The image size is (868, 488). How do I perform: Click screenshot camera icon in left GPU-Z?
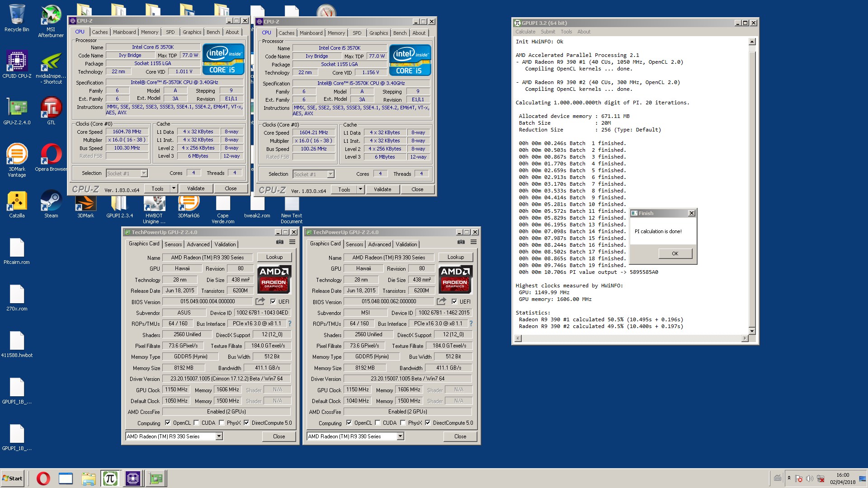(280, 242)
